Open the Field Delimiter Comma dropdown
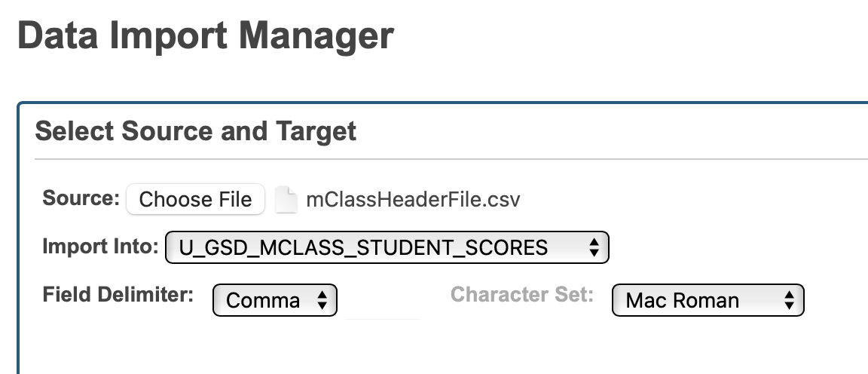This screenshot has width=868, height=374. (x=275, y=301)
